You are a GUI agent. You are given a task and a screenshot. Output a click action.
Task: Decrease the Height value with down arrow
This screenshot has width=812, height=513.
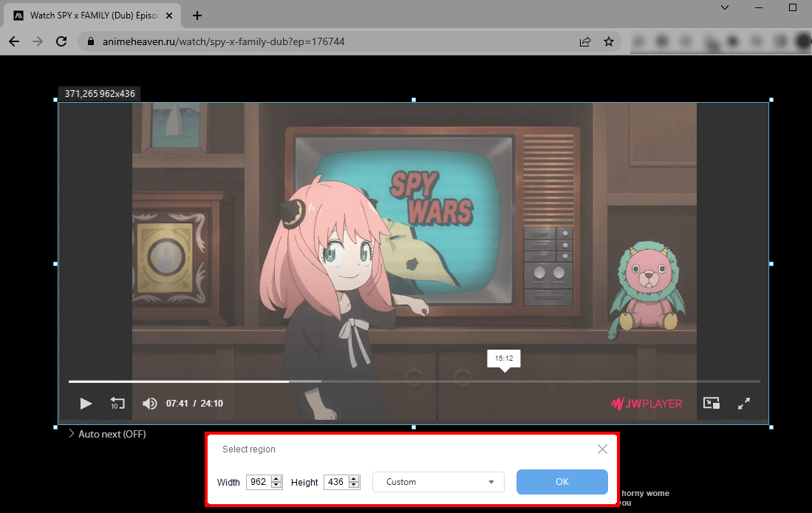point(354,486)
